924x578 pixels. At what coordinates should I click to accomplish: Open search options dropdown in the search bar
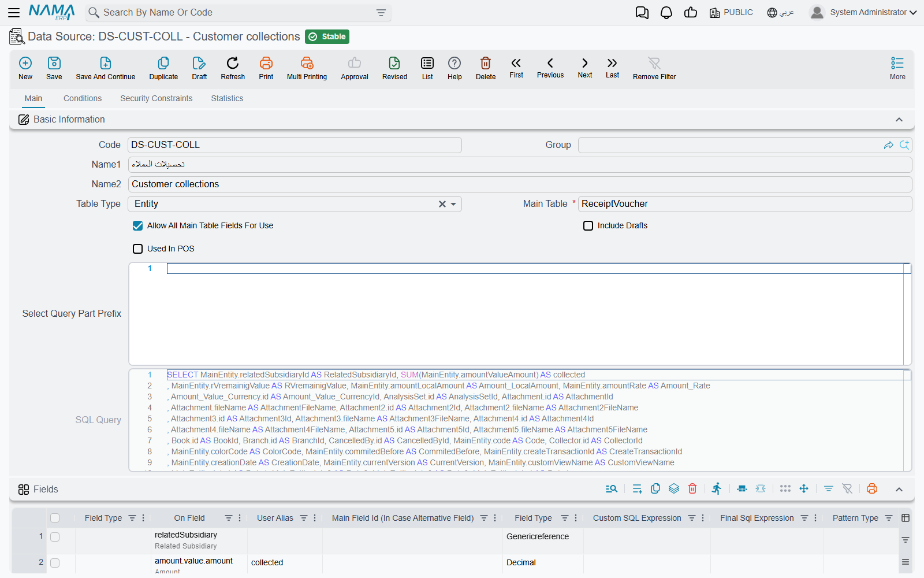(381, 13)
